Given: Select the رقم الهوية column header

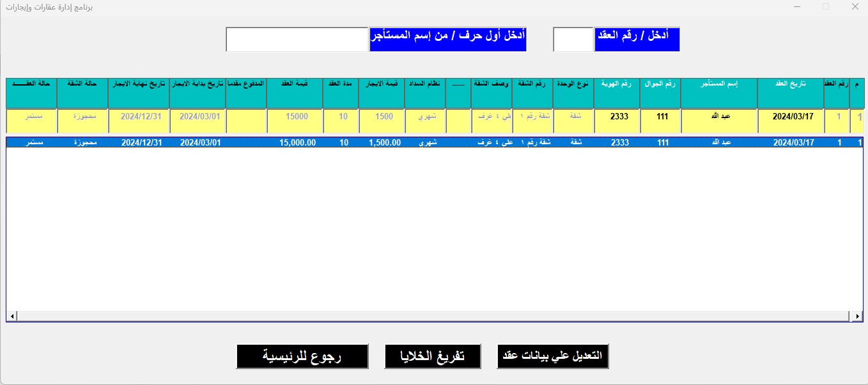Looking at the screenshot, I should point(617,93).
